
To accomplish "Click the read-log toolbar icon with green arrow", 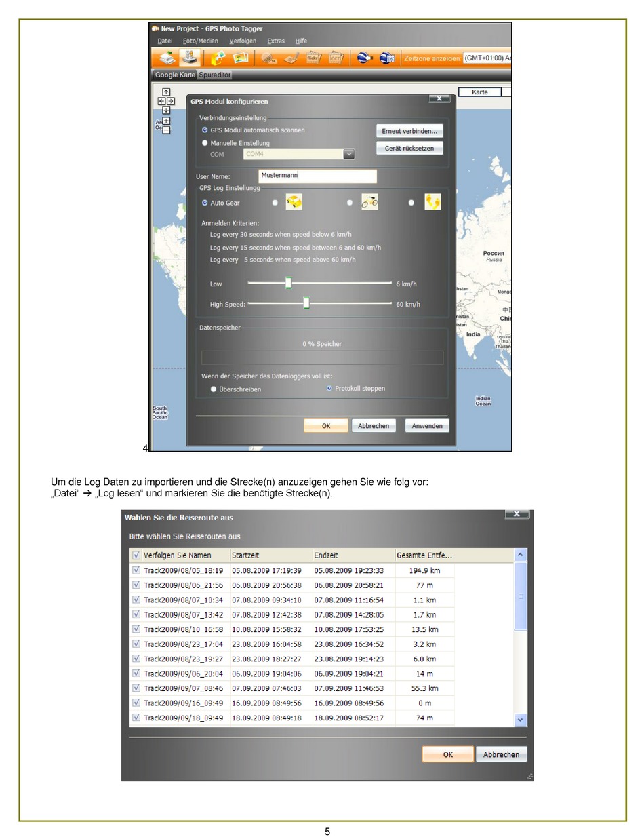I will pyautogui.click(x=168, y=58).
